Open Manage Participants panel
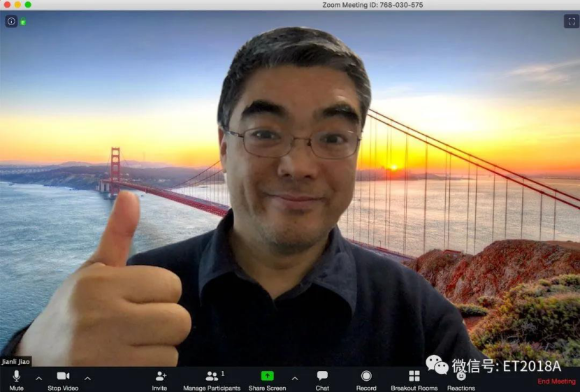Image resolution: width=580 pixels, height=392 pixels. [212, 380]
